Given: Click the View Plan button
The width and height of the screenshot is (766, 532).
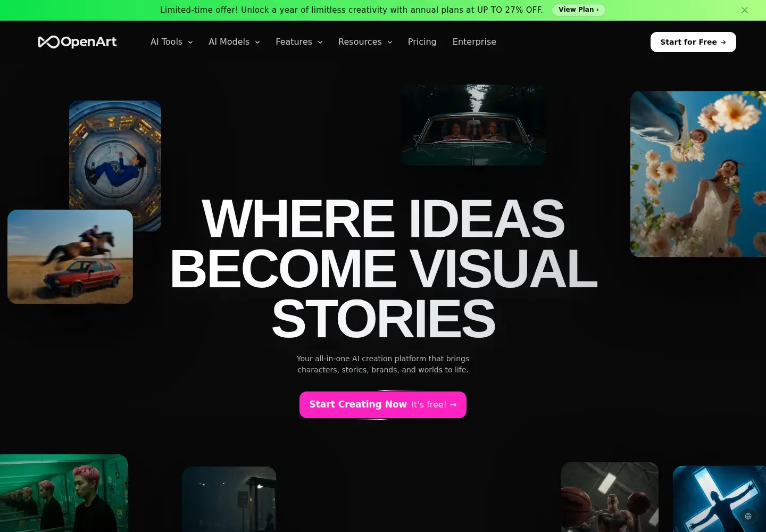Looking at the screenshot, I should click(x=578, y=10).
